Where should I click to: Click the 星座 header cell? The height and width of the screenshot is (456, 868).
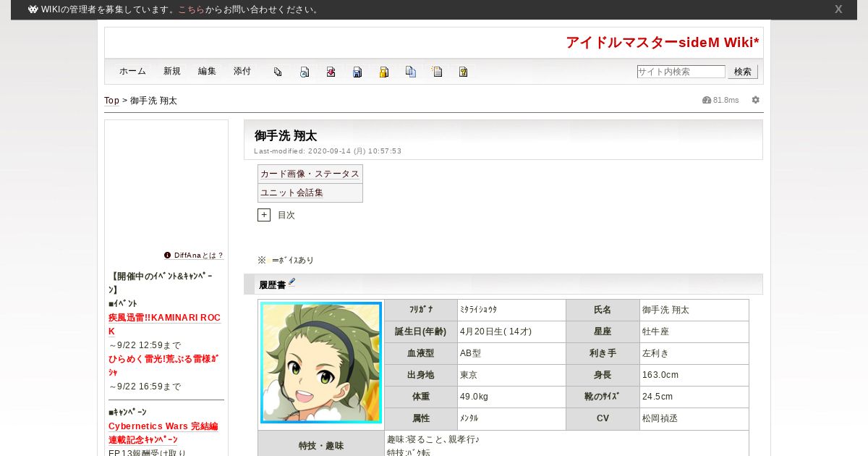point(603,332)
